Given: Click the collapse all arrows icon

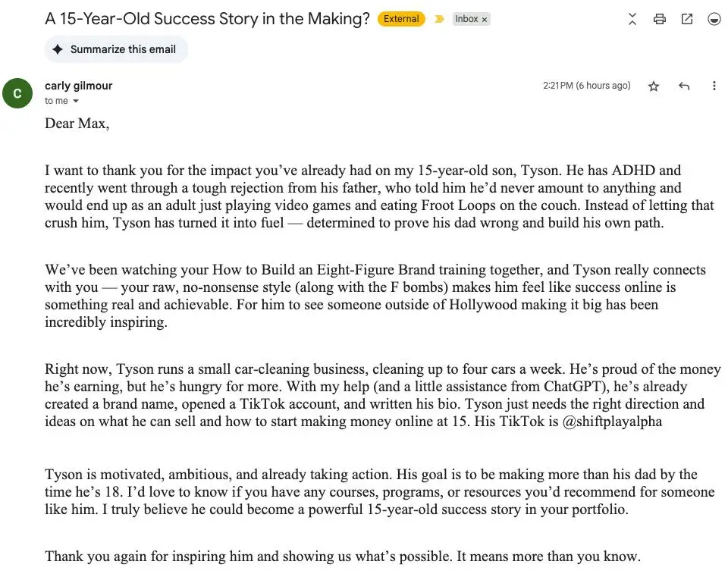Looking at the screenshot, I should pos(632,19).
